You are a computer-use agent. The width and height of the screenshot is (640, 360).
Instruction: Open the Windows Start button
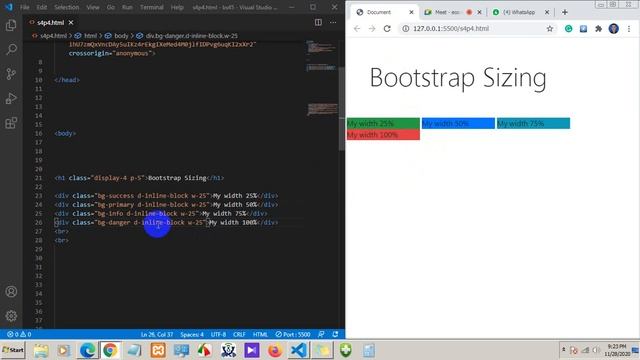[x=13, y=350]
